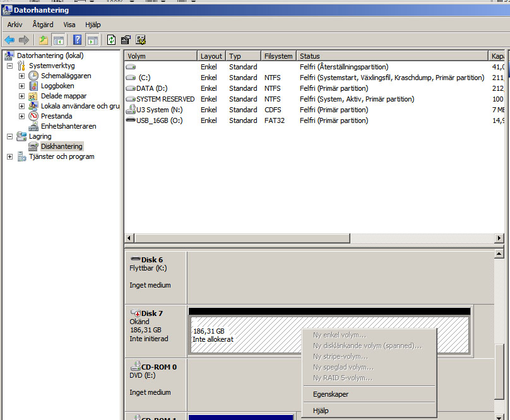510x420 pixels.
Task: Click the CD-ROM 0 drive icon
Action: point(135,366)
